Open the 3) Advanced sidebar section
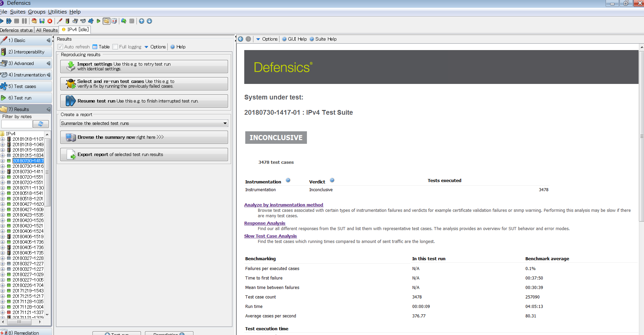The width and height of the screenshot is (644, 335). click(x=26, y=63)
